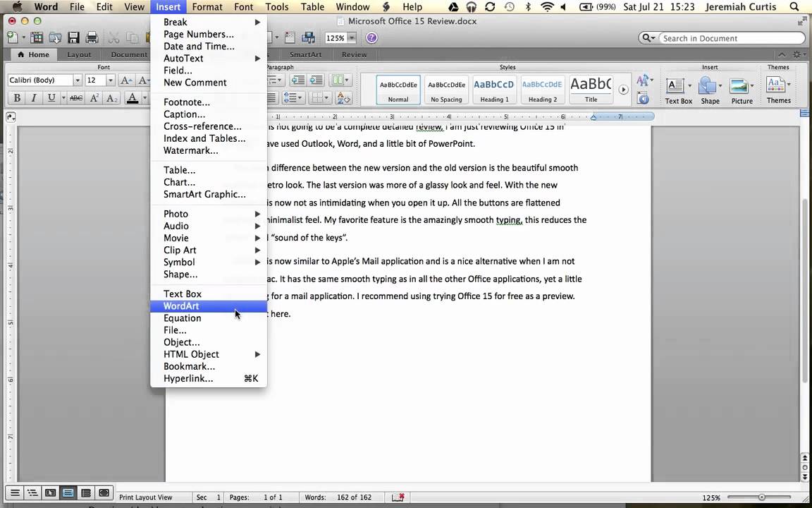
Task: Toggle Italic formatting
Action: (33, 98)
